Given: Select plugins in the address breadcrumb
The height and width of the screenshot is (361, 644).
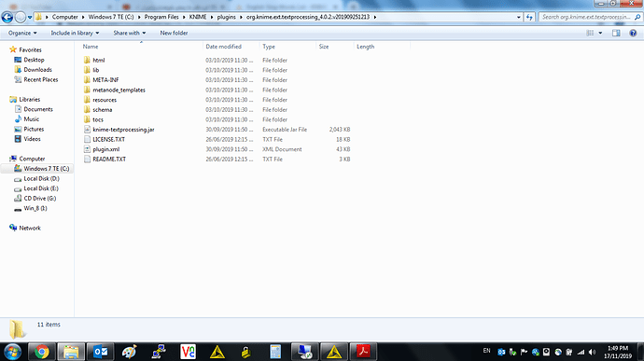Looking at the screenshot, I should click(226, 17).
